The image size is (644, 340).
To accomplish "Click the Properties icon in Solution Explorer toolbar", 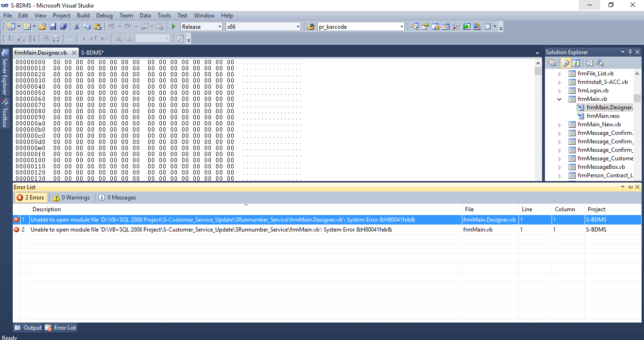I will [552, 63].
